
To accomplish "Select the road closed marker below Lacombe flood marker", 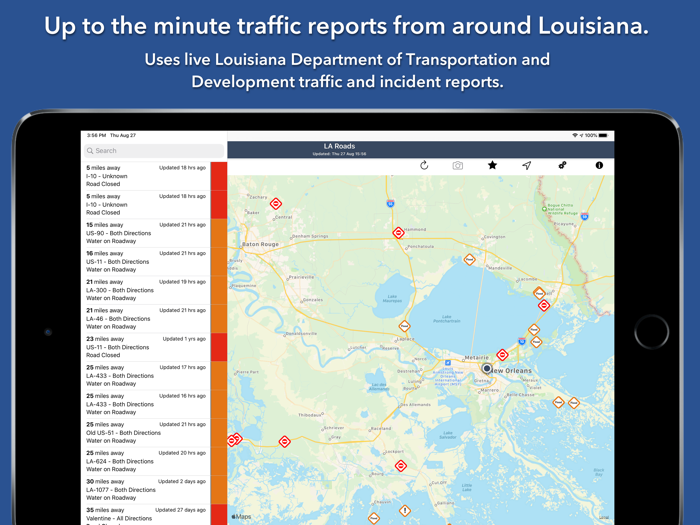I will tap(544, 306).
